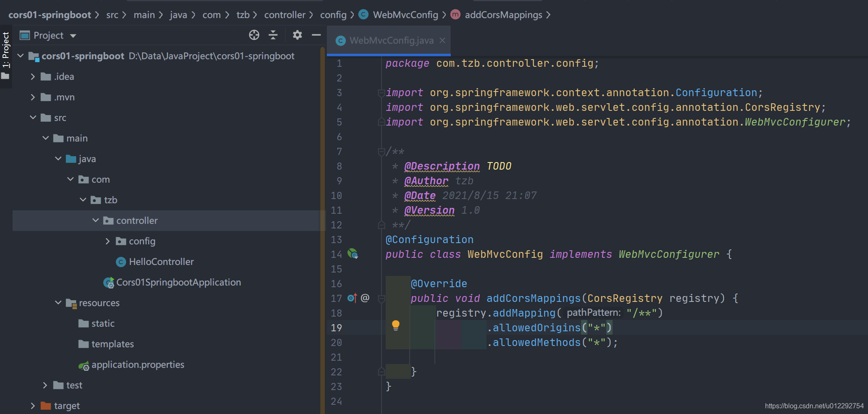Expand the config package
Screen dimensions: 868x414
point(108,241)
